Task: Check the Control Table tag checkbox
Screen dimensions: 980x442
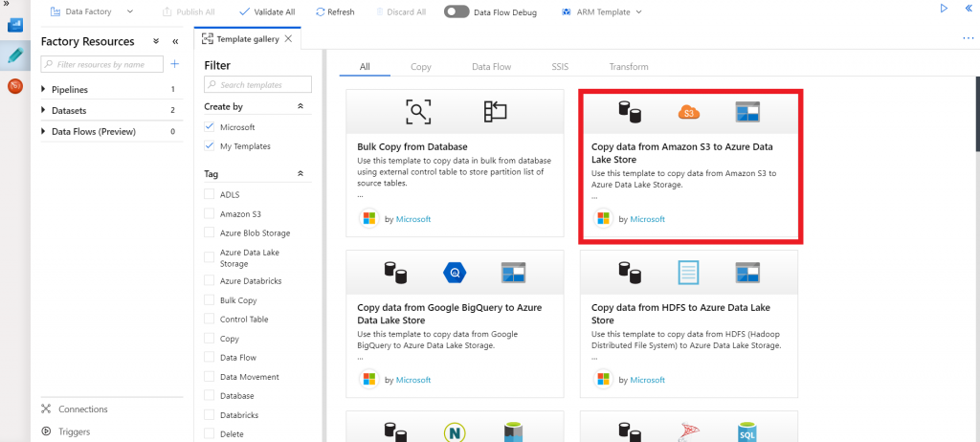Action: tap(210, 319)
